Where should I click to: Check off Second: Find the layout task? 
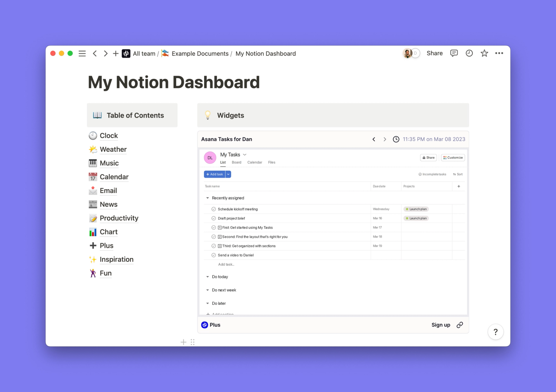pyautogui.click(x=214, y=237)
